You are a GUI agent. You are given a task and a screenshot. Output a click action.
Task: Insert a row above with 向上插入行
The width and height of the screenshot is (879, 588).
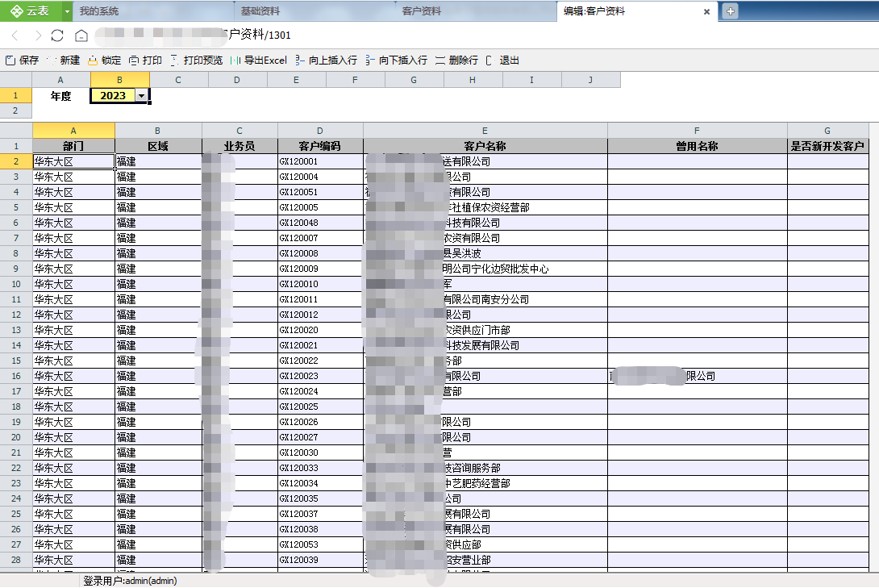(x=327, y=60)
